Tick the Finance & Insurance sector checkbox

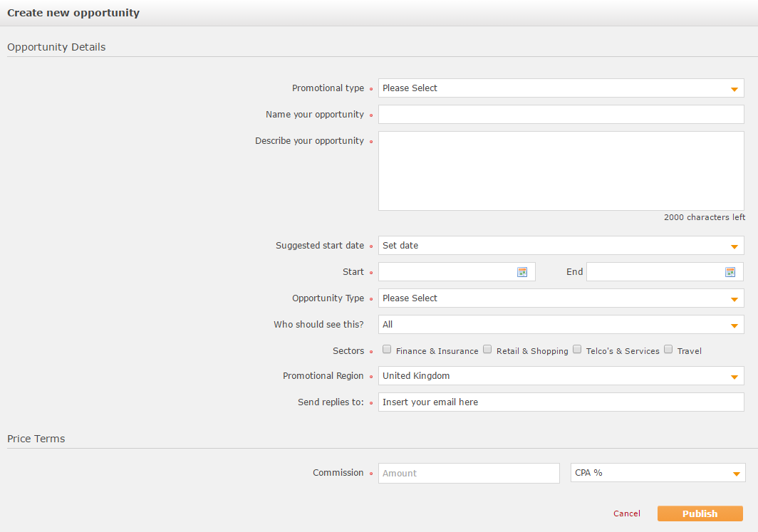tap(388, 350)
